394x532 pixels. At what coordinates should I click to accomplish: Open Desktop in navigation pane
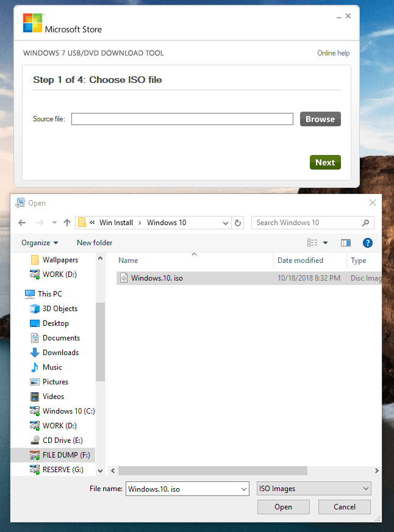pos(56,323)
